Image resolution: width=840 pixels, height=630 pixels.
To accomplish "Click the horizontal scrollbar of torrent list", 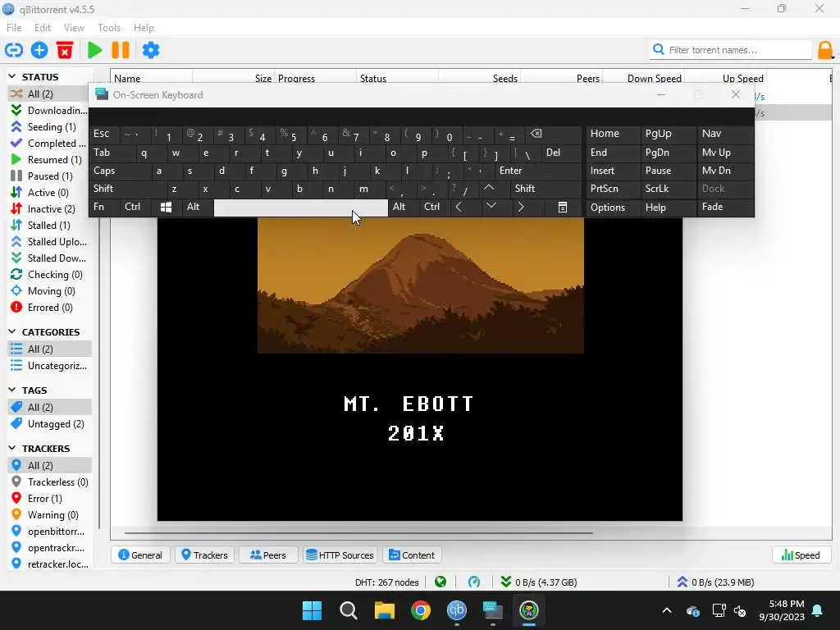I will point(358,533).
